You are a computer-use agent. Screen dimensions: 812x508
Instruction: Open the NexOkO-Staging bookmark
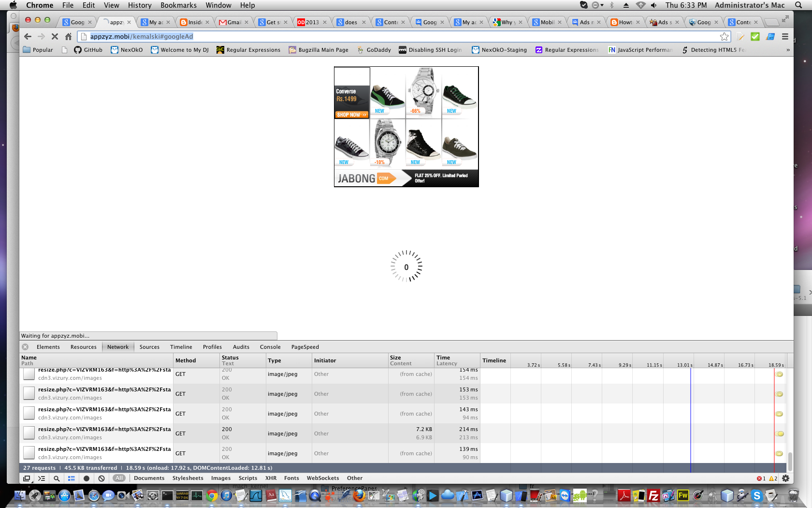click(x=499, y=50)
